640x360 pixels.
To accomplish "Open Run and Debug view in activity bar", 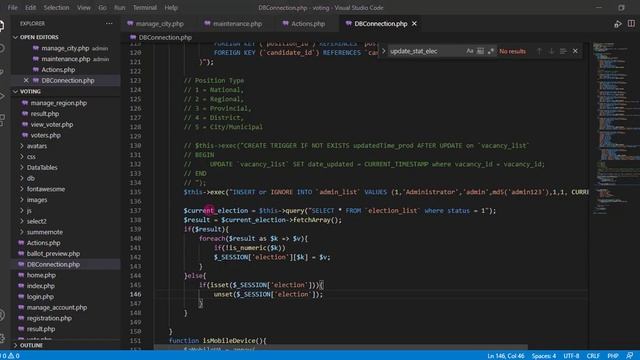I will 2,96.
